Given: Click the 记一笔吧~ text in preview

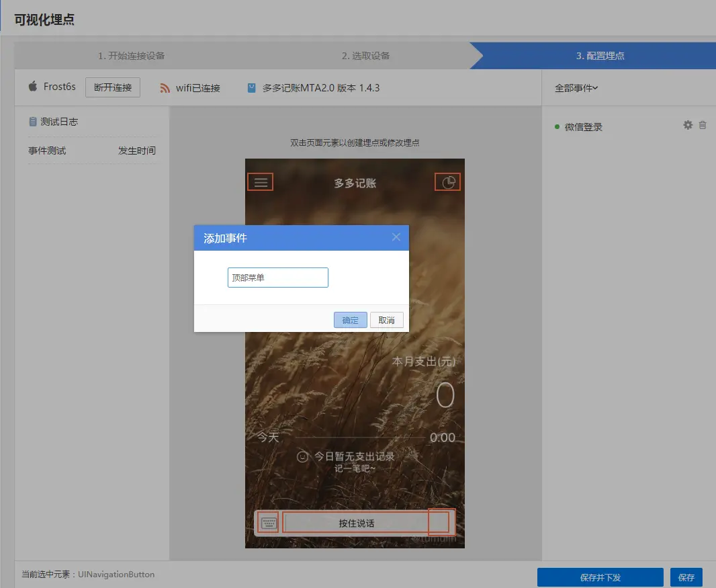Looking at the screenshot, I should (x=355, y=468).
